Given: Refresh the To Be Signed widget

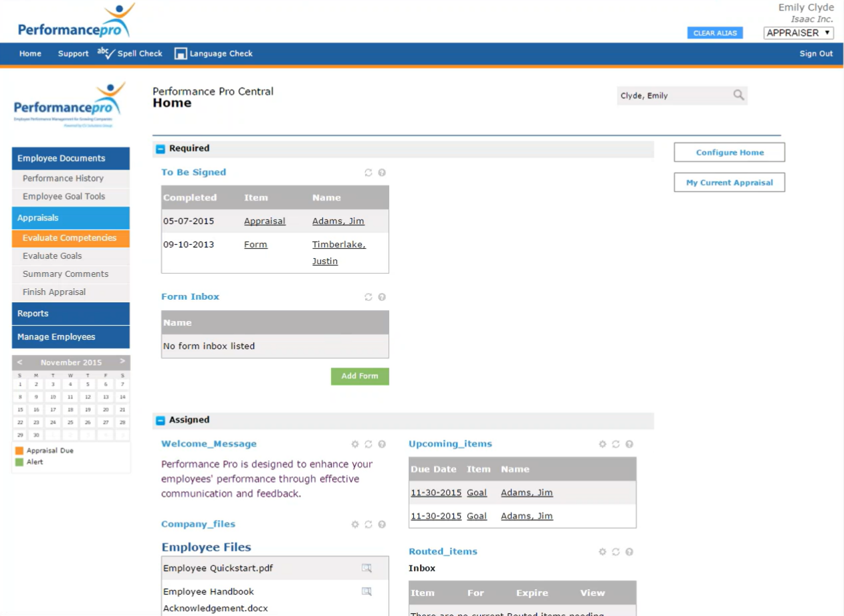Looking at the screenshot, I should click(x=368, y=173).
